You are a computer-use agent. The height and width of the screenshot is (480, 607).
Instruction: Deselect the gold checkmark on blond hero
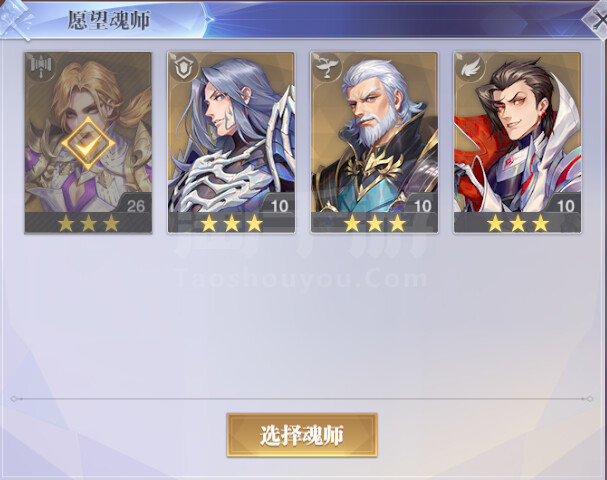pyautogui.click(x=88, y=144)
